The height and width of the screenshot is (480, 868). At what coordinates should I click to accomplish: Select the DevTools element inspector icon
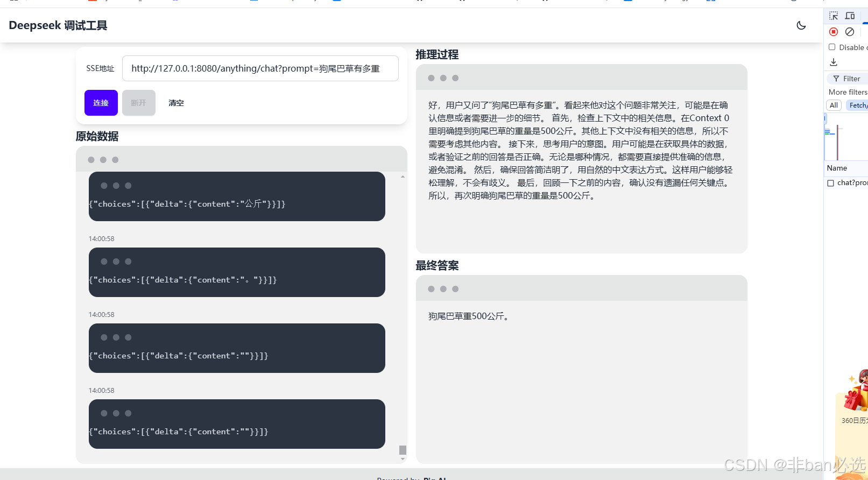click(834, 16)
